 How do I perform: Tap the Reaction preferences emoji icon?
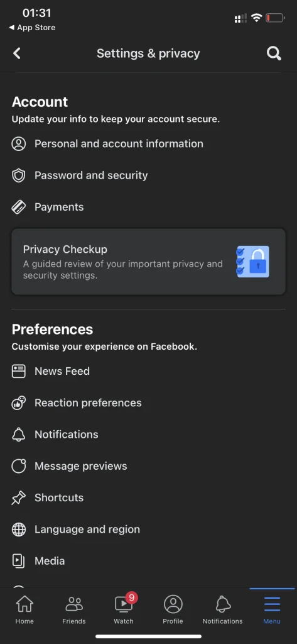(18, 403)
